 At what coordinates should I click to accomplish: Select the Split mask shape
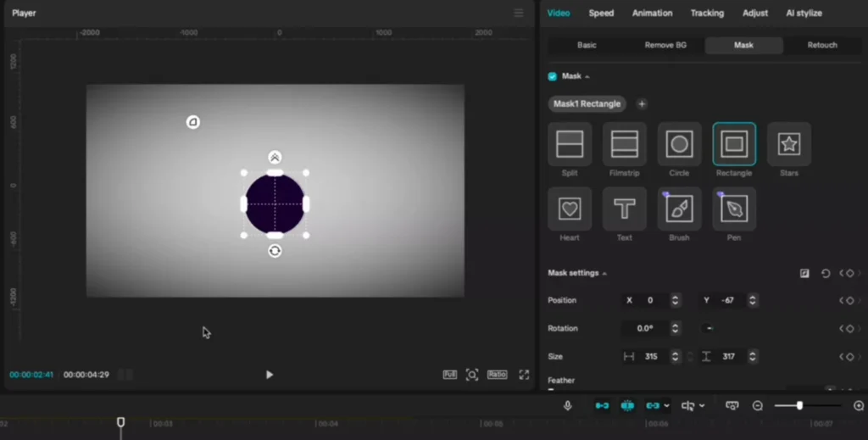tap(570, 144)
